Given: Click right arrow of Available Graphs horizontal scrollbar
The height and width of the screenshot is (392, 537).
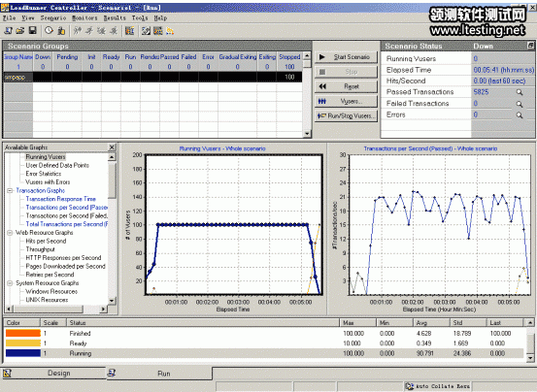Looking at the screenshot, I should click(x=103, y=309).
